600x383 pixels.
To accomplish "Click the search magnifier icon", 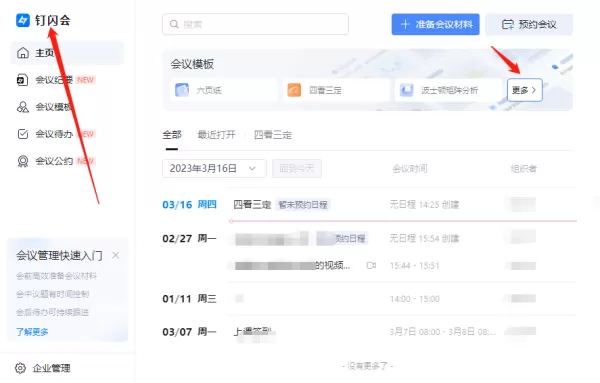I will tap(174, 24).
